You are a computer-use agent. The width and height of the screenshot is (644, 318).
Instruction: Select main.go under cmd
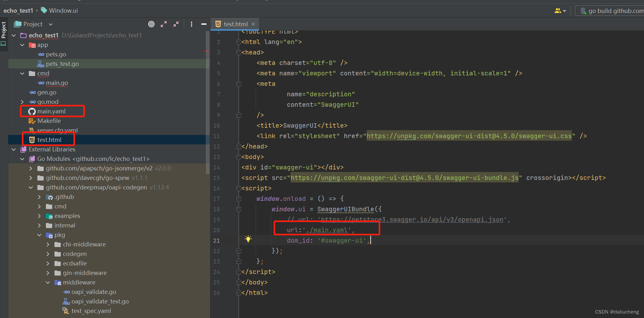(57, 83)
